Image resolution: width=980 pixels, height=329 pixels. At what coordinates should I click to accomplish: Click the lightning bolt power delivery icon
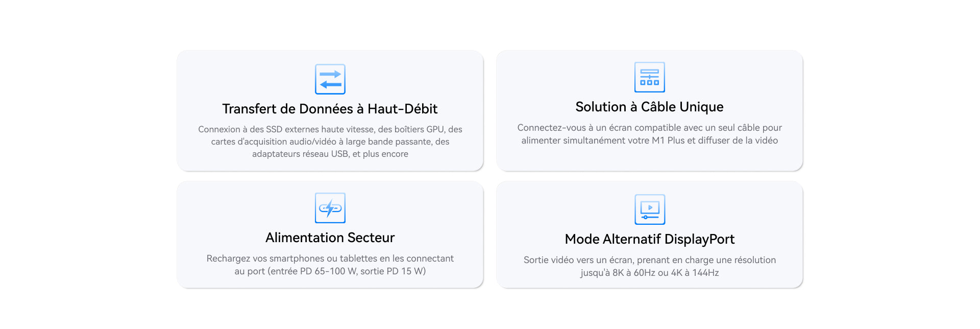330,208
